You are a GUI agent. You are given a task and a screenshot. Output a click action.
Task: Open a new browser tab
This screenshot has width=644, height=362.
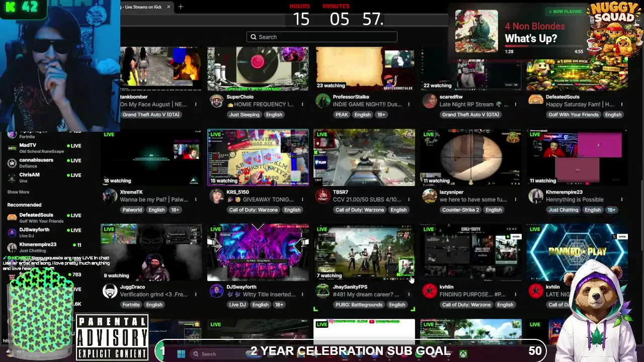tap(181, 7)
